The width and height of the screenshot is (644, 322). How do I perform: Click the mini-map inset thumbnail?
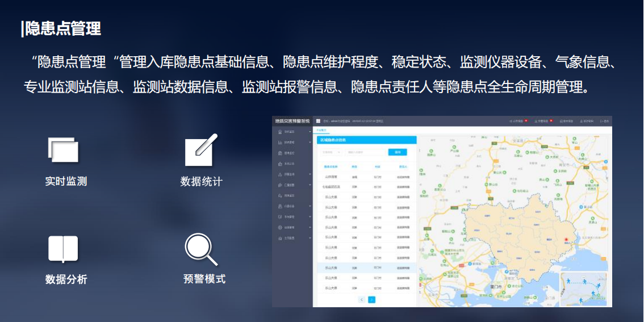click(x=583, y=288)
